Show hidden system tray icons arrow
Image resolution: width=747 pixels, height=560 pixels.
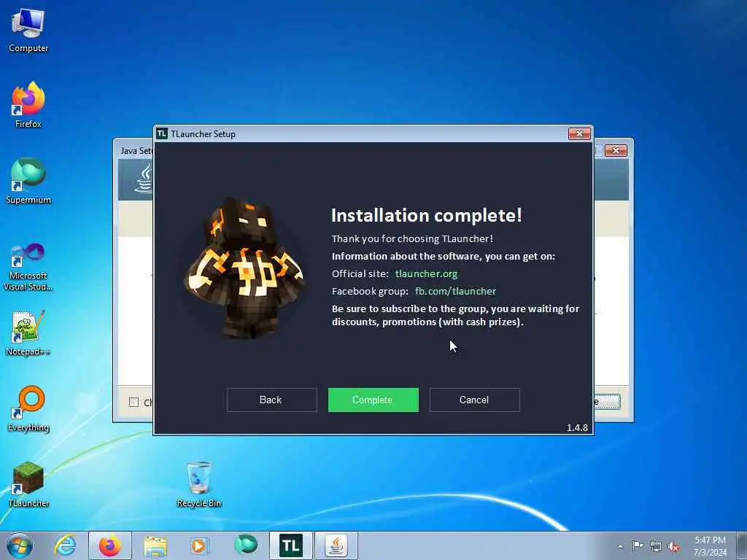click(x=620, y=546)
